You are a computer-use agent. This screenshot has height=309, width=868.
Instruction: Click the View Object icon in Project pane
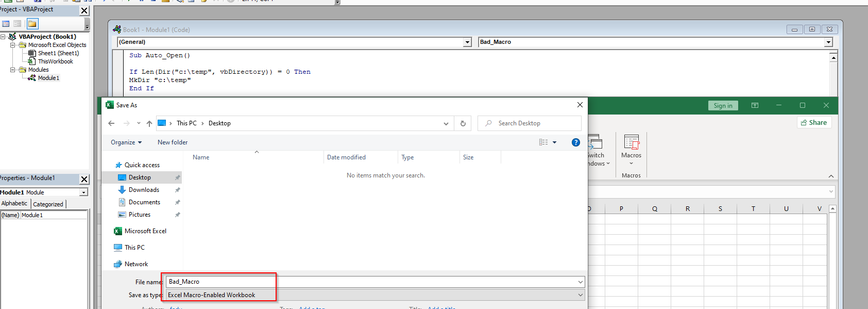18,24
